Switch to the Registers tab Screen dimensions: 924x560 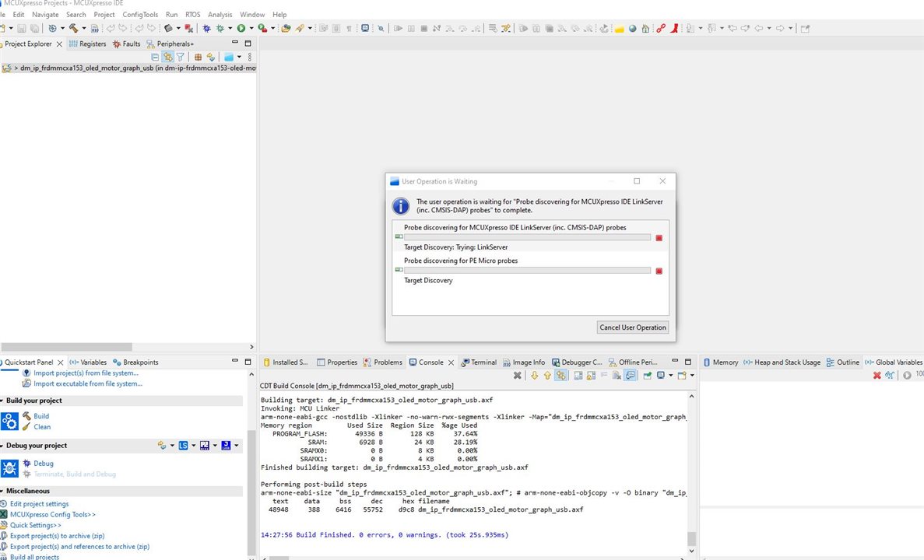[87, 44]
